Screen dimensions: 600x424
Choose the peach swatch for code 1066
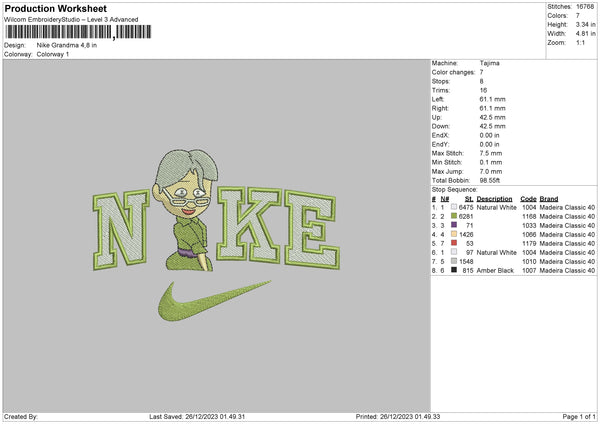[x=454, y=234]
